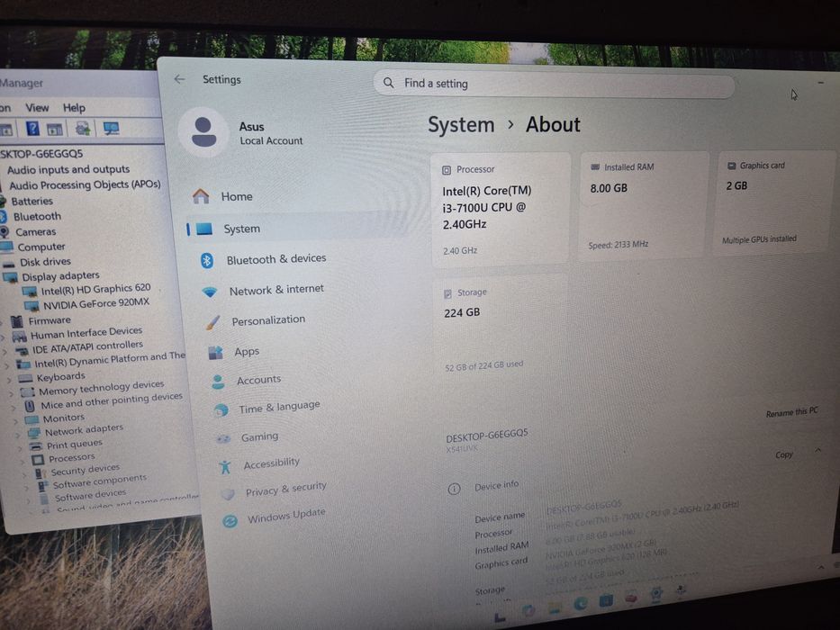Open Microsoft Edge from the taskbar

(x=580, y=604)
